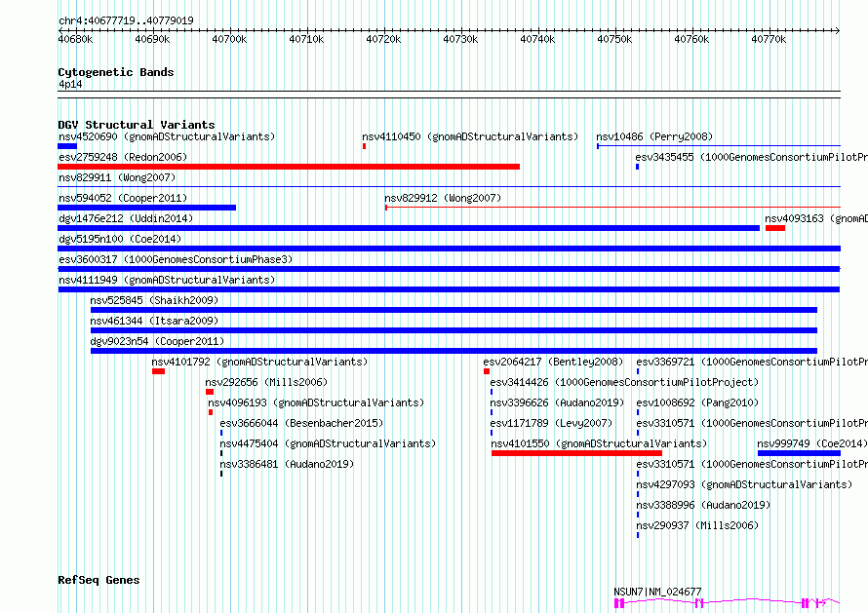Open nsv292656 (Mills2006) variant label

pos(266,382)
